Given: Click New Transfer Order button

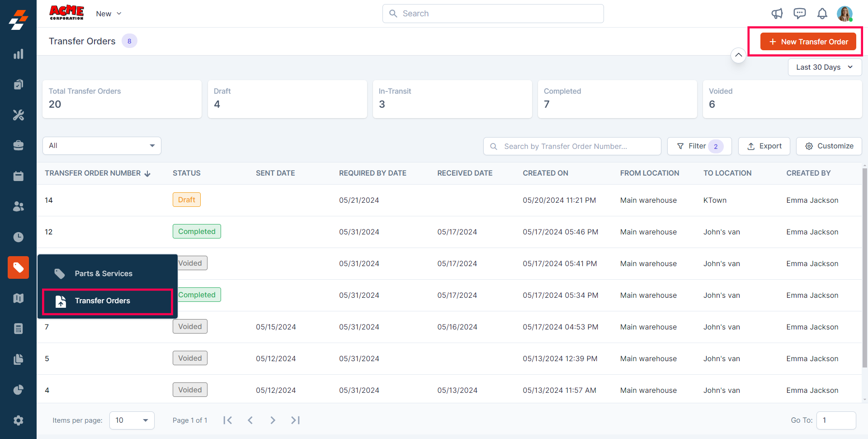Looking at the screenshot, I should [x=808, y=42].
